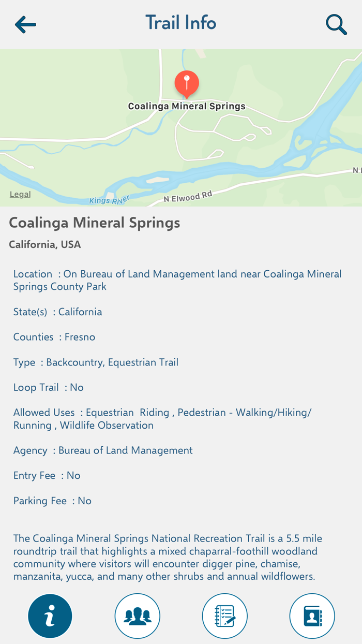
Task: Open the Legal link on the map
Action: [20, 194]
